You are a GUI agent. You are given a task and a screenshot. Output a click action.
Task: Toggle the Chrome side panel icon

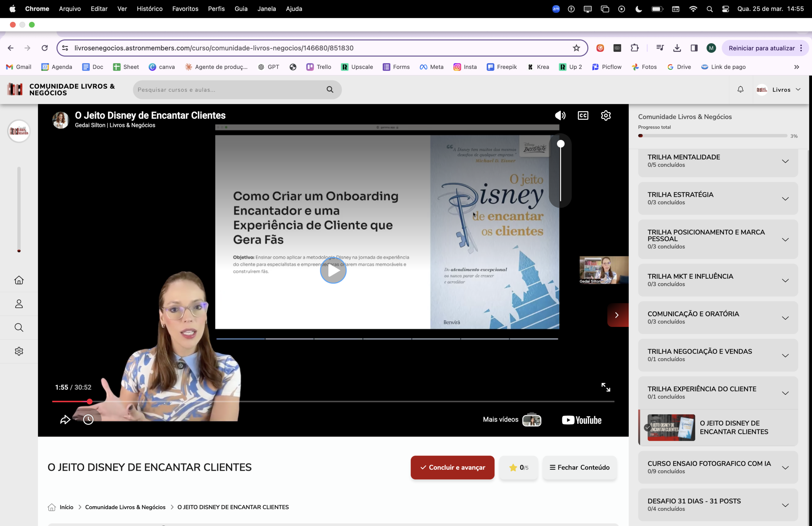coord(694,48)
